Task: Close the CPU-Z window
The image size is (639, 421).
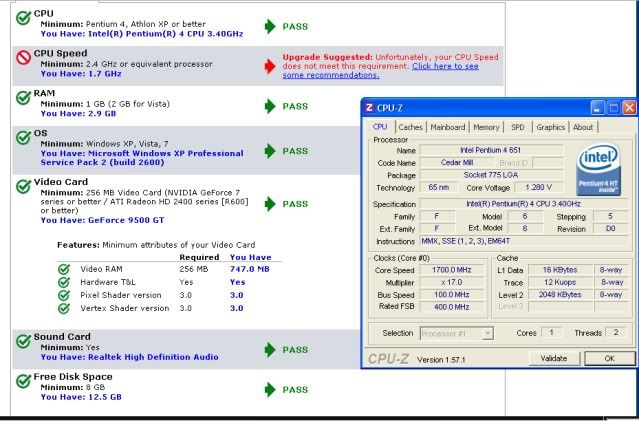Action: (629, 108)
